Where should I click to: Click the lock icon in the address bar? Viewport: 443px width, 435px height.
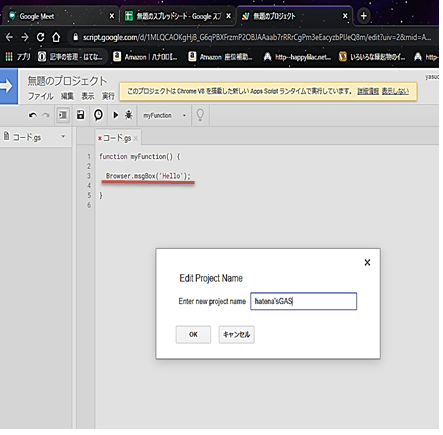coord(76,37)
